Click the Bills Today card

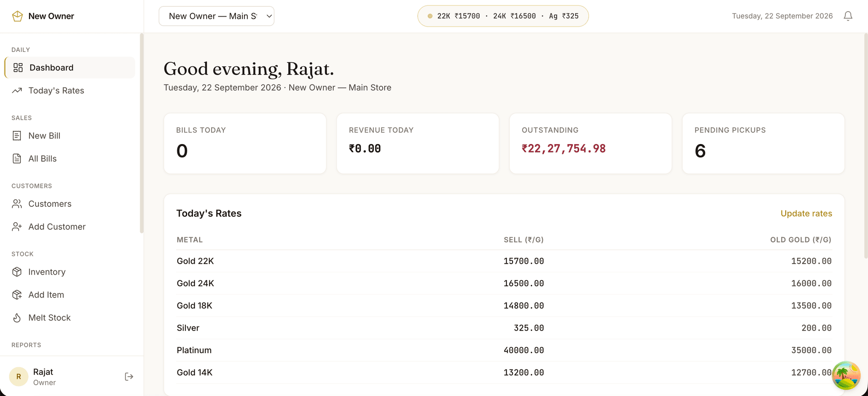pyautogui.click(x=245, y=144)
